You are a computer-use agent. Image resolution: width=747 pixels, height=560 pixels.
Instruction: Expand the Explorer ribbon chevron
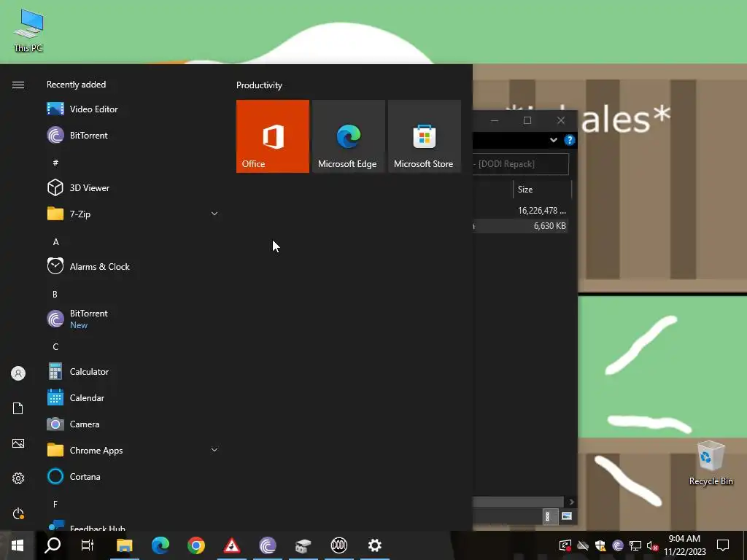553,140
